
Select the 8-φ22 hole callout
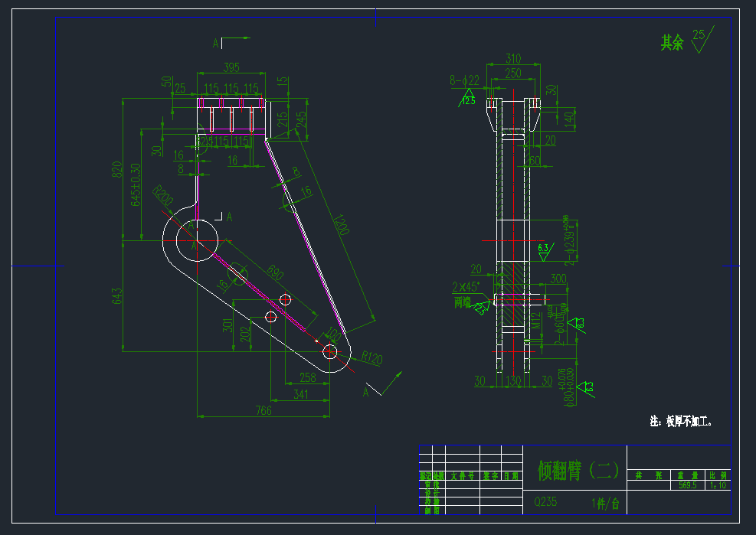click(465, 80)
